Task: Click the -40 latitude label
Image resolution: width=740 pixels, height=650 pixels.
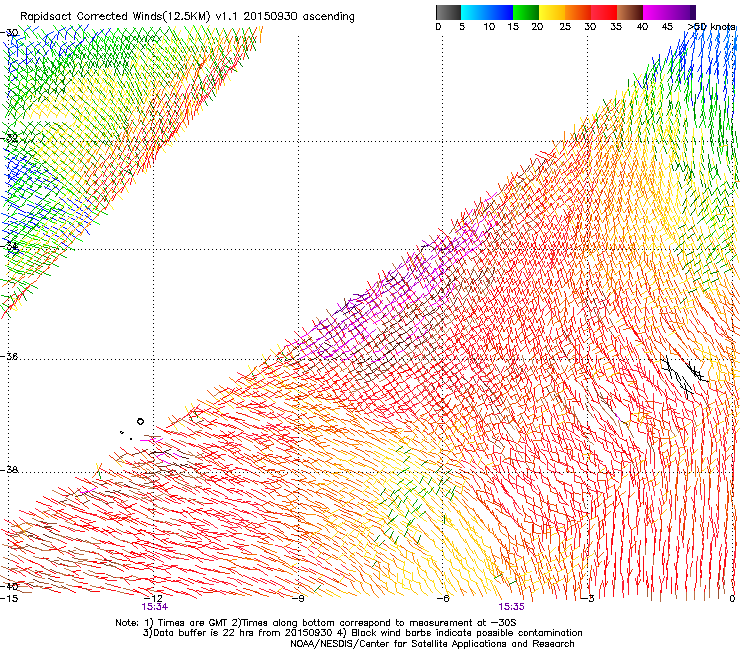Action: [10, 586]
